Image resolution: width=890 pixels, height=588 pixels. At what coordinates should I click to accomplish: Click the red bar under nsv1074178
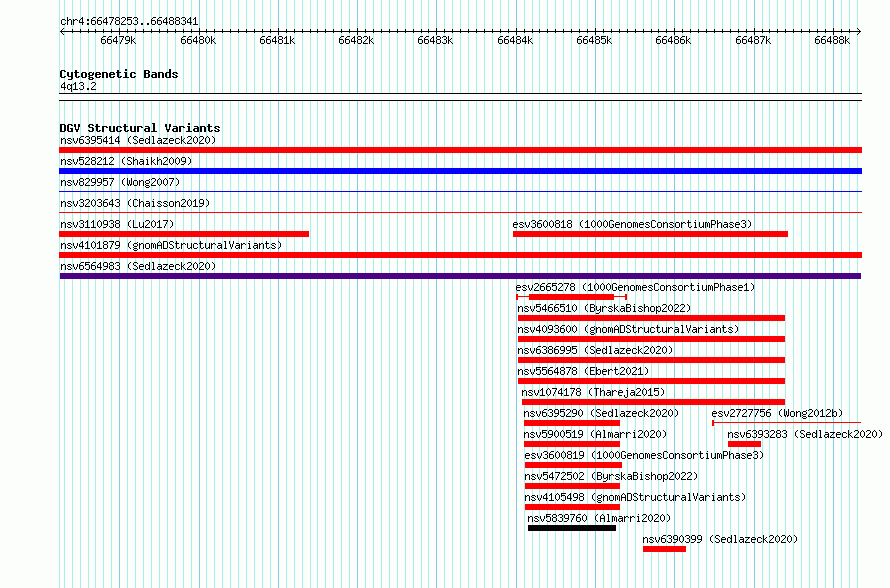point(653,402)
